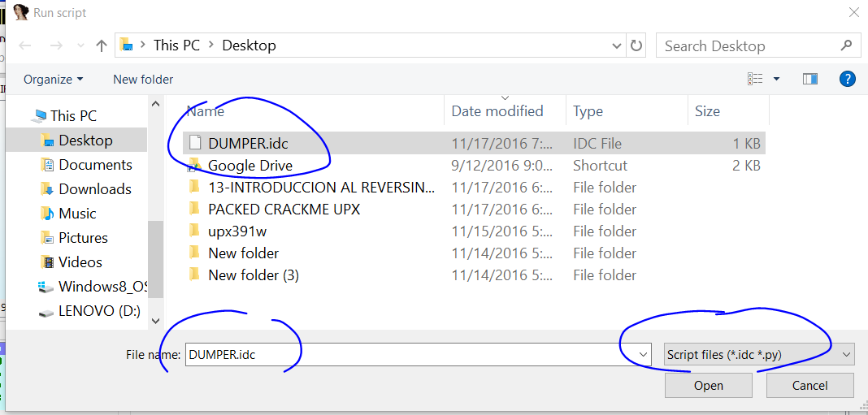
Task: Select the DUMPER.idc file
Action: pyautogui.click(x=248, y=144)
